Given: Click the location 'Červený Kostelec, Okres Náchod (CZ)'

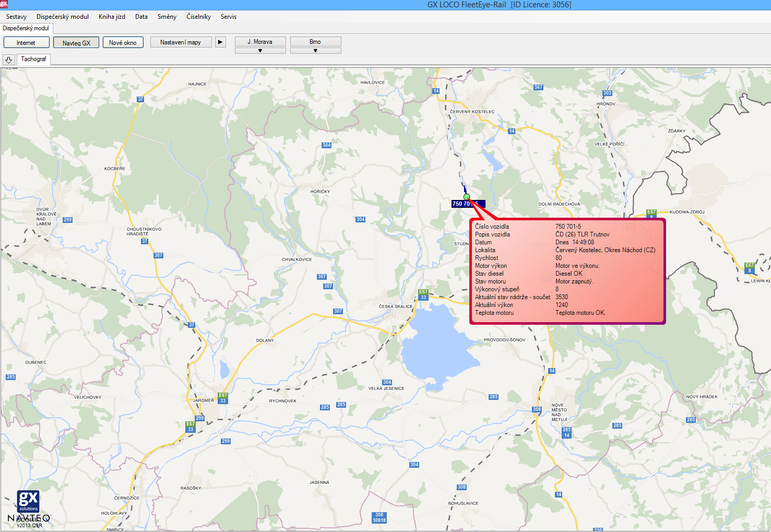Looking at the screenshot, I should 605,250.
